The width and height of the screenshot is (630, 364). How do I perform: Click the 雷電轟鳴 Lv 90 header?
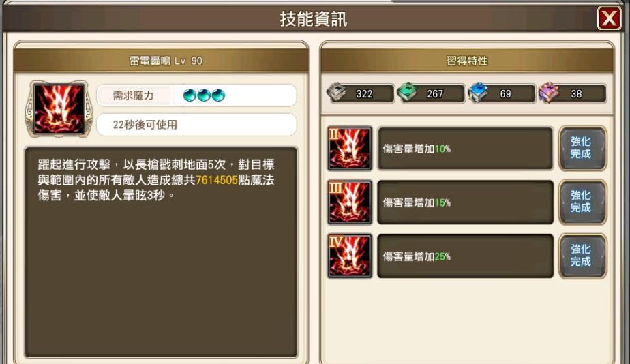click(161, 61)
